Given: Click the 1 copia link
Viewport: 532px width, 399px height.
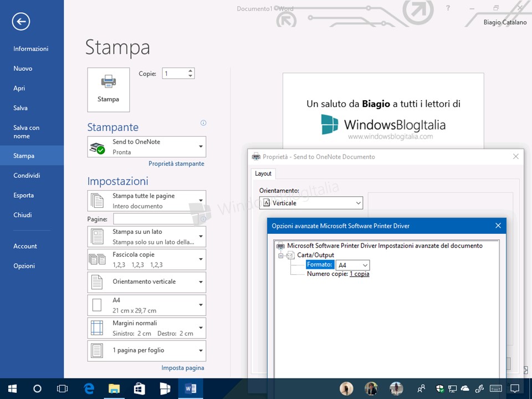Looking at the screenshot, I should (x=359, y=274).
